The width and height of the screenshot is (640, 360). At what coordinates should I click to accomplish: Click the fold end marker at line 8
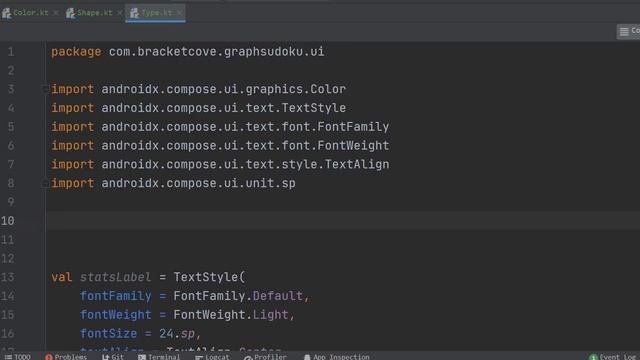pyautogui.click(x=45, y=183)
